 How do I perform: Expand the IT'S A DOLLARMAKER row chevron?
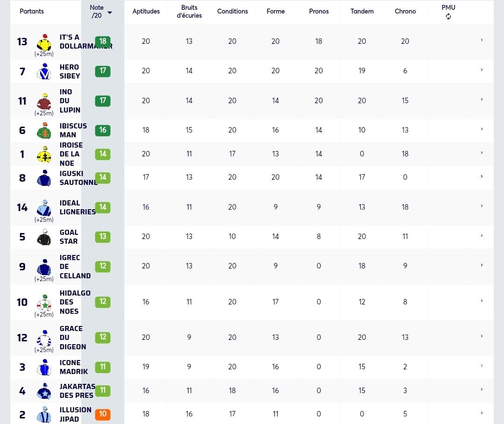click(x=482, y=40)
